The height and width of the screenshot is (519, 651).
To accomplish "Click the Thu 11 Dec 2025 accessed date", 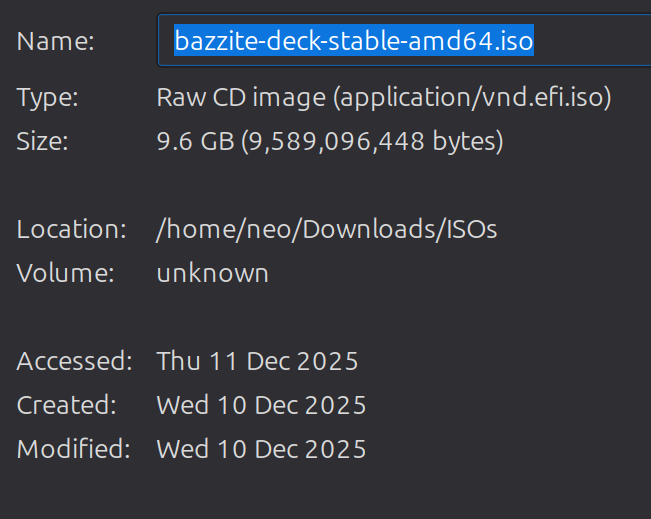I will point(257,361).
